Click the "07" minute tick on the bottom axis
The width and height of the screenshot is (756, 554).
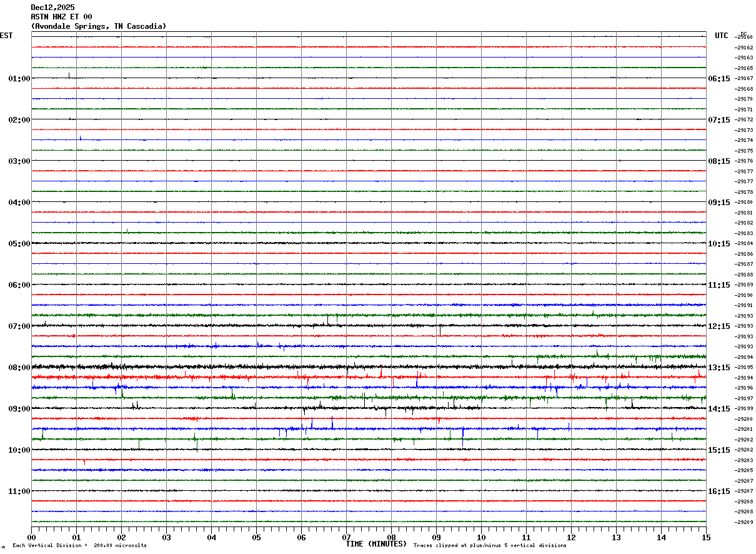pyautogui.click(x=346, y=537)
